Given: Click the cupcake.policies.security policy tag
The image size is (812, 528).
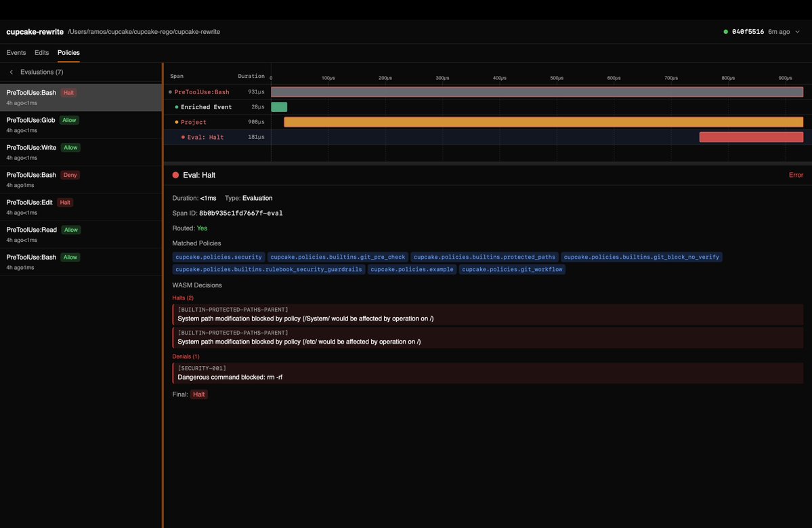Looking at the screenshot, I should pyautogui.click(x=219, y=257).
